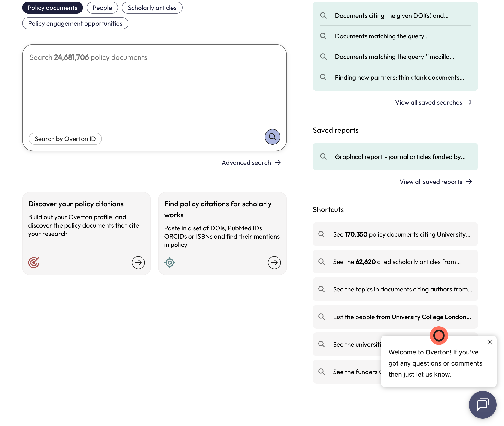504x426 pixels.
Task: Click magnifier icon beside Finding new partners search
Action: coord(323,77)
